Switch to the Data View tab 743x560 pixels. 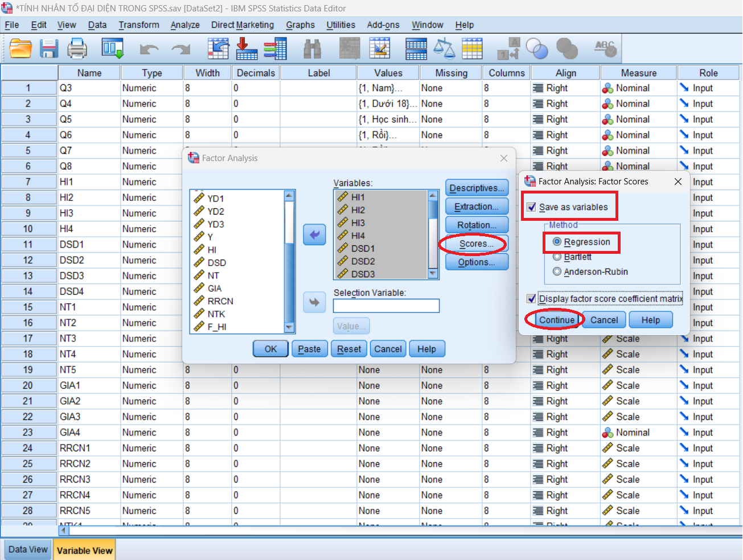tap(28, 550)
